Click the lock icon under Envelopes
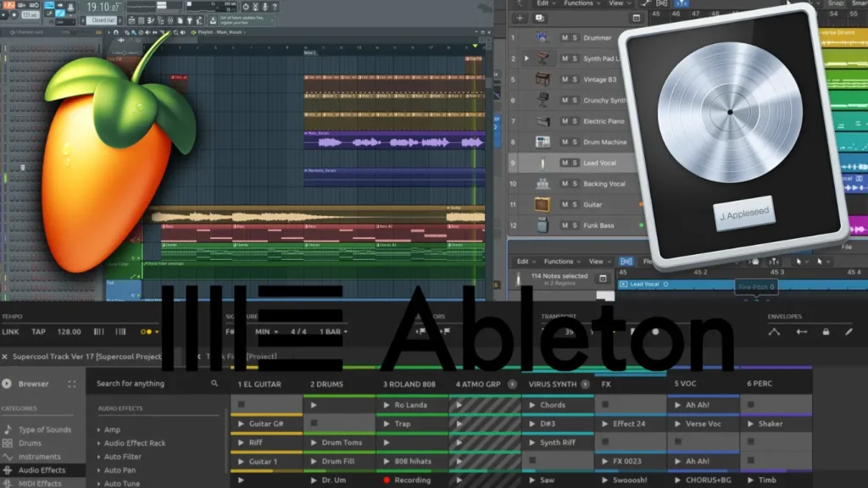 coord(826,331)
